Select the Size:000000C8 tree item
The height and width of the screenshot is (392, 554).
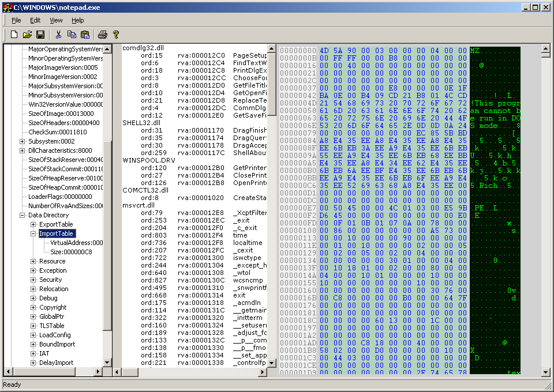pos(71,252)
